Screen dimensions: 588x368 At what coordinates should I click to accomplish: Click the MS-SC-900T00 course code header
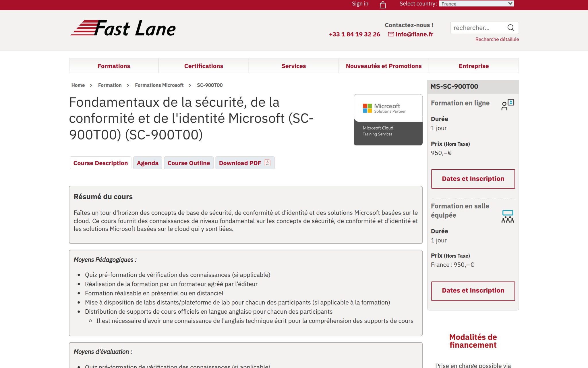pyautogui.click(x=454, y=87)
